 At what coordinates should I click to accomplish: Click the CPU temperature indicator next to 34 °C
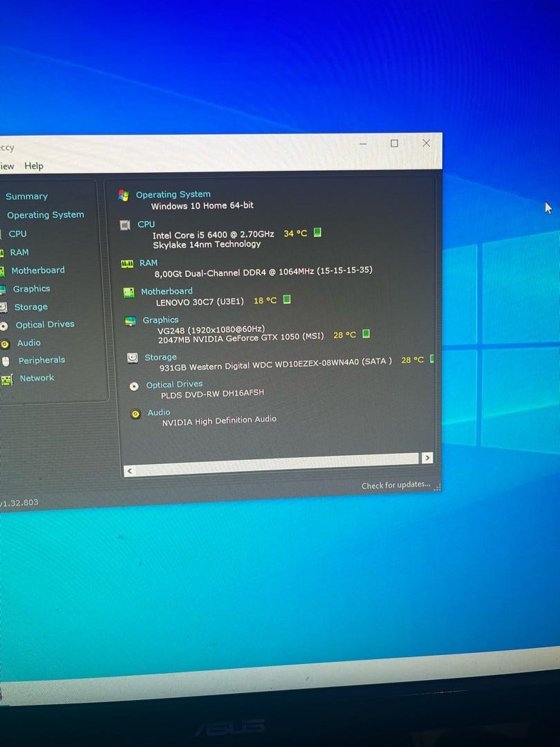(x=317, y=232)
